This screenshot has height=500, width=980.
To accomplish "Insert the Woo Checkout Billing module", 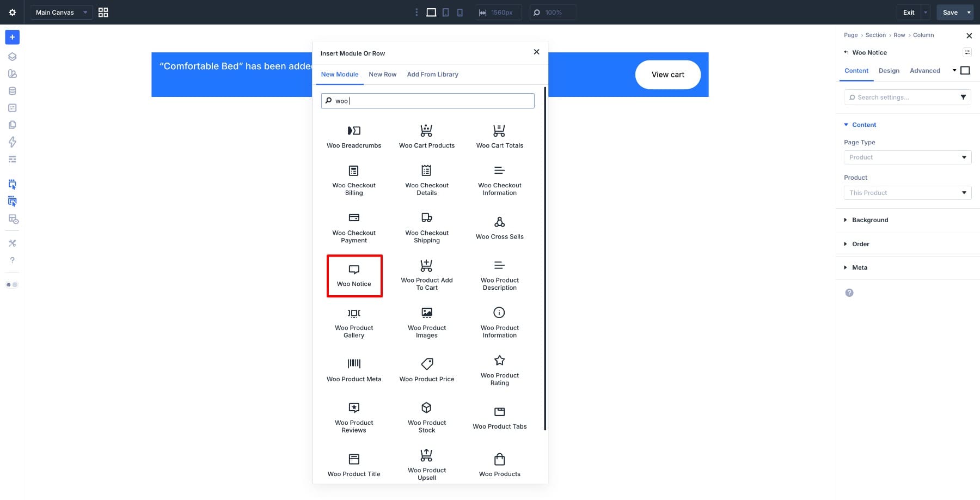I will click(354, 180).
